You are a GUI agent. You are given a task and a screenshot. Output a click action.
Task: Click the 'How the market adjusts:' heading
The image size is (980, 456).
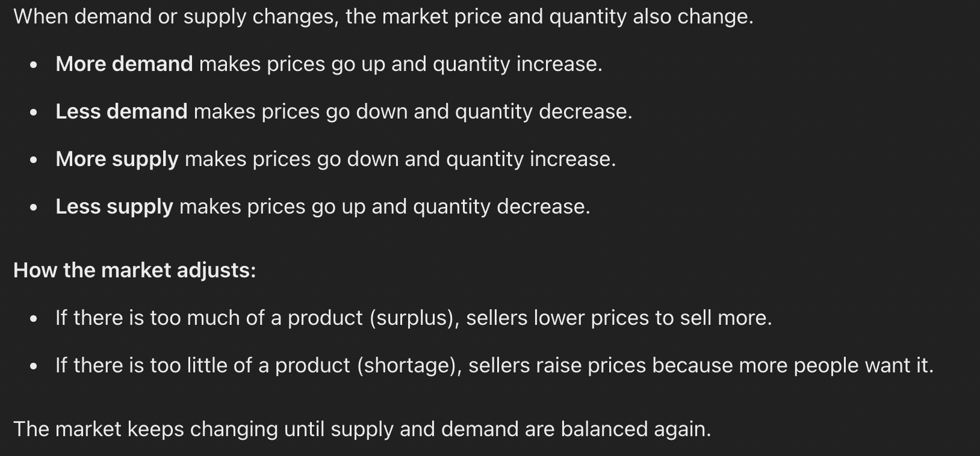[135, 270]
